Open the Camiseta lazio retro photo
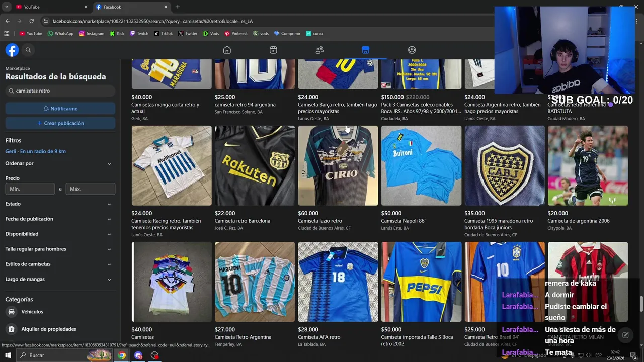The width and height of the screenshot is (644, 362). tap(338, 165)
